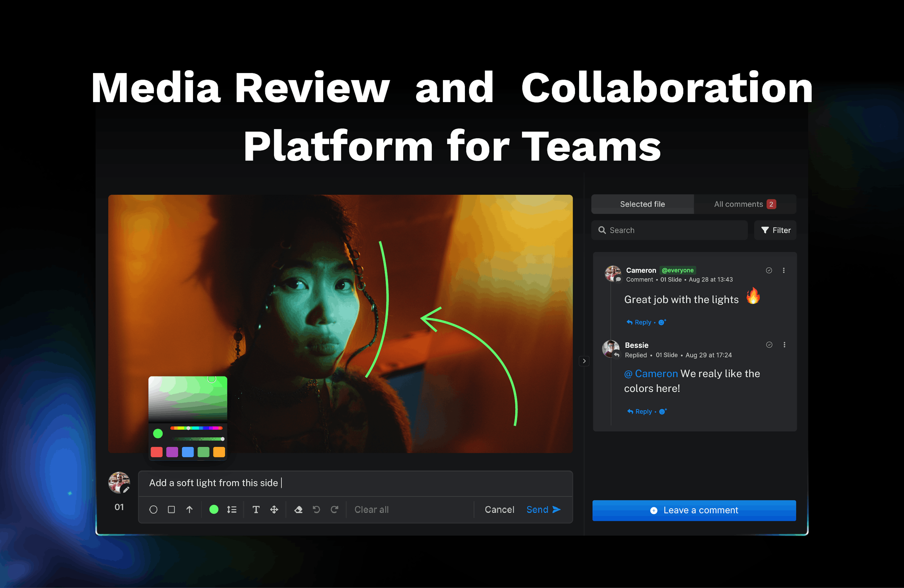Image resolution: width=904 pixels, height=588 pixels.
Task: Select the Text annotation tool
Action: [x=256, y=509]
